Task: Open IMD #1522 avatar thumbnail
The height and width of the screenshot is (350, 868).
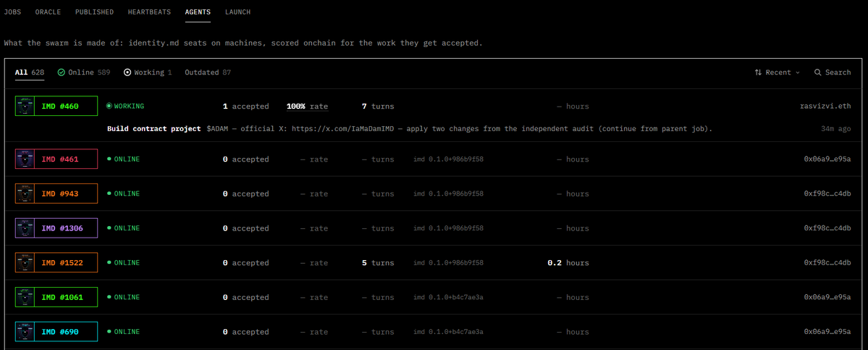Action: (25, 262)
